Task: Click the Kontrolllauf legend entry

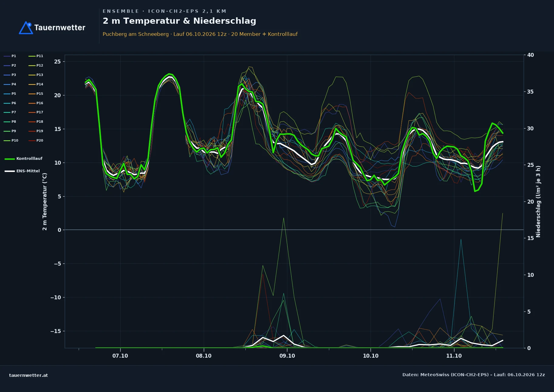Action: tap(23, 159)
